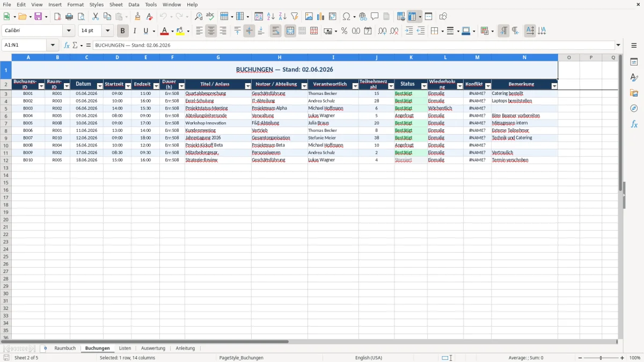Toggle AutoFilter funnel icon

294,17
